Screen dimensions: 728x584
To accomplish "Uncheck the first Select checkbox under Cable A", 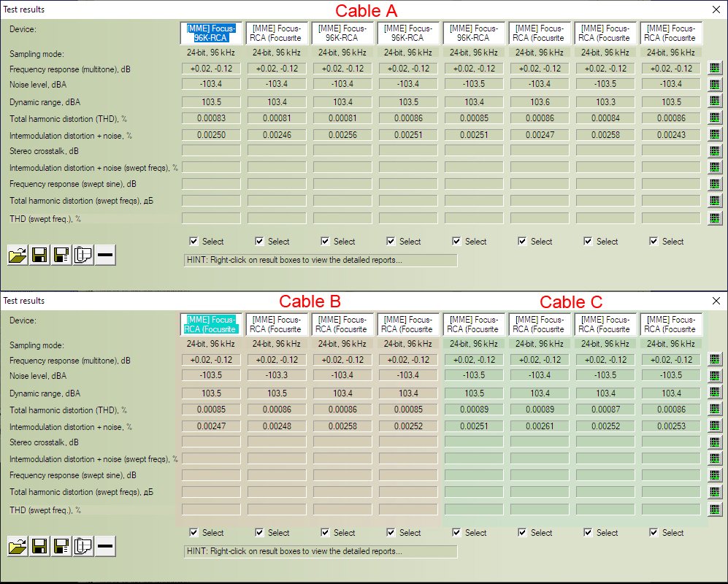I will [194, 242].
